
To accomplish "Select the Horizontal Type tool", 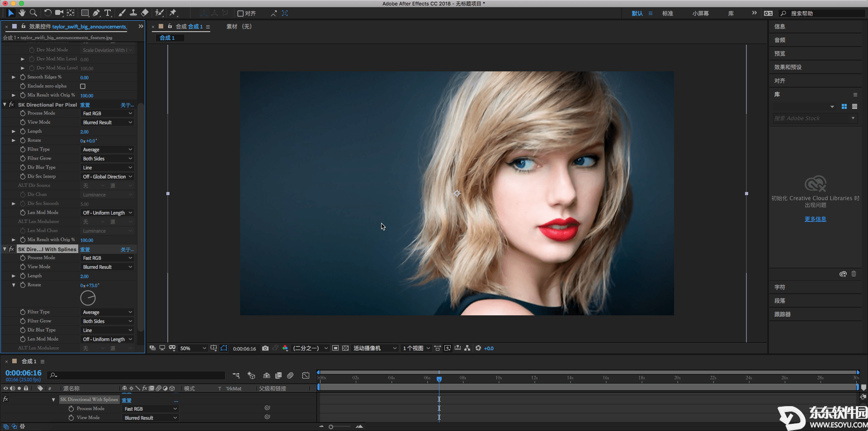I will [x=108, y=13].
